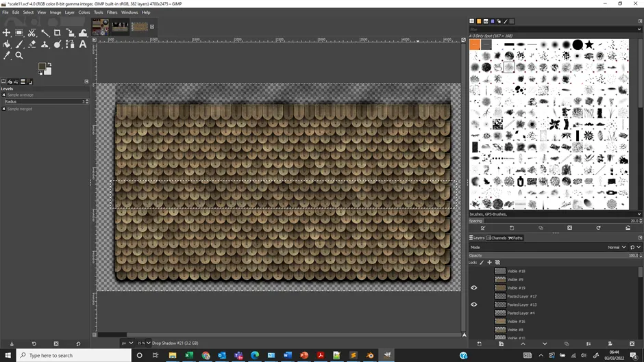The height and width of the screenshot is (362, 644).
Task: Select the Color Picker tool
Action: pyautogui.click(x=7, y=55)
